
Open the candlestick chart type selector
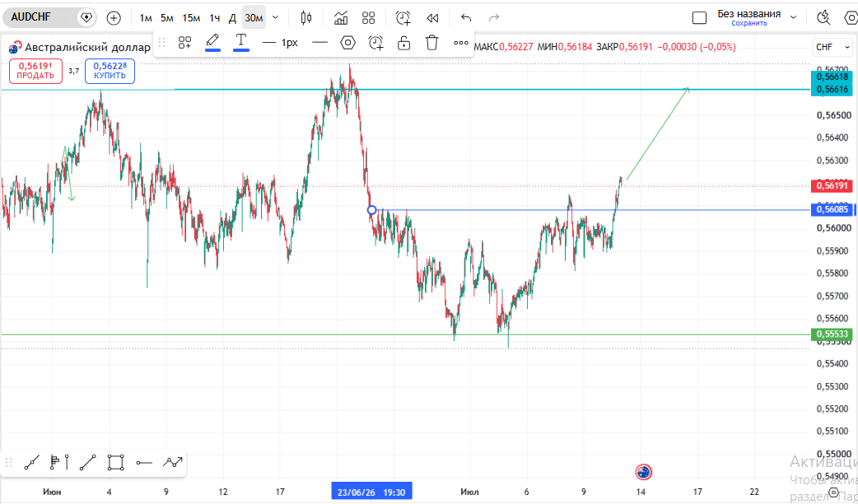[306, 18]
